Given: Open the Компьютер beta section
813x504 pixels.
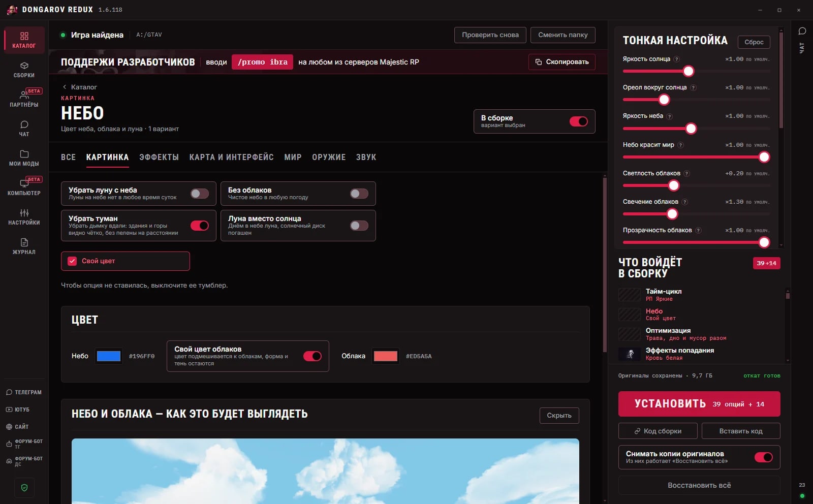Looking at the screenshot, I should [x=24, y=187].
